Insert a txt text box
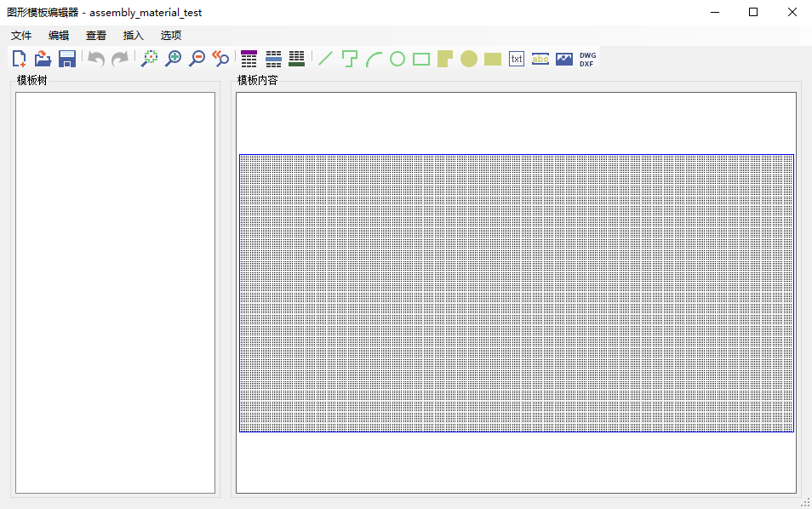This screenshot has height=509, width=812. (x=517, y=59)
